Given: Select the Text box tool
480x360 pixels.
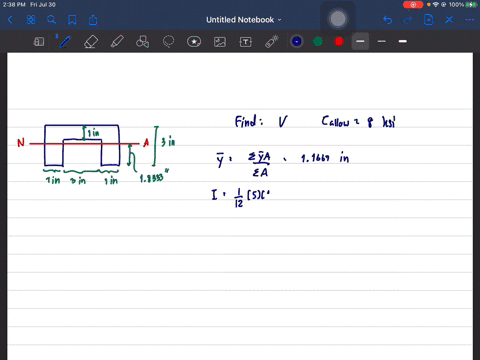Looking at the screenshot, I should tap(246, 42).
